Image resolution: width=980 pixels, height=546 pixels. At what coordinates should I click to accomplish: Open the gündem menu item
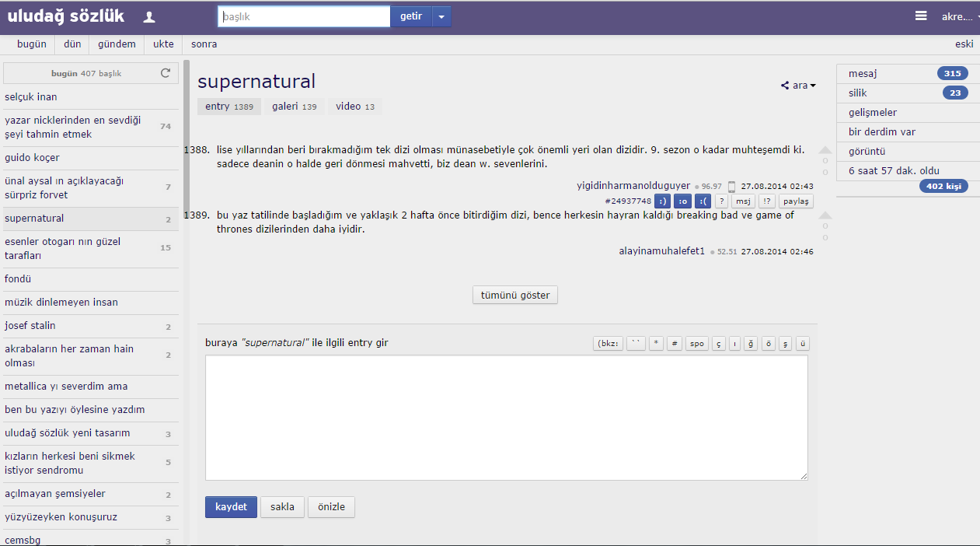(x=117, y=44)
